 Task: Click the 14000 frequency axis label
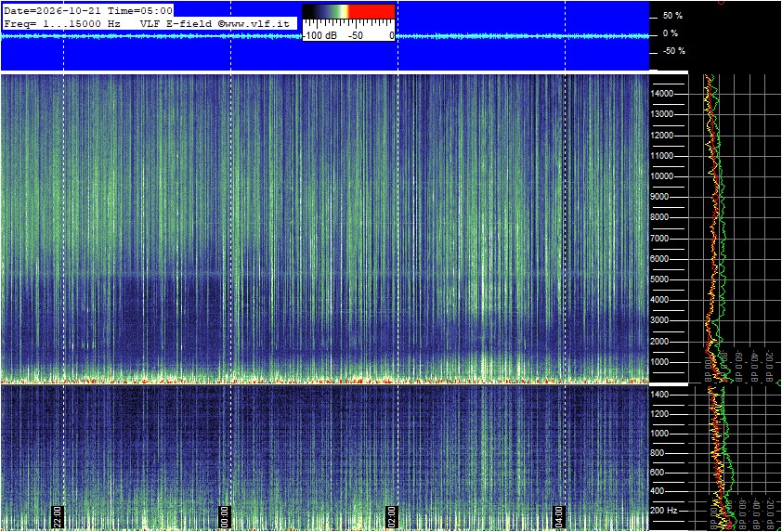point(661,94)
